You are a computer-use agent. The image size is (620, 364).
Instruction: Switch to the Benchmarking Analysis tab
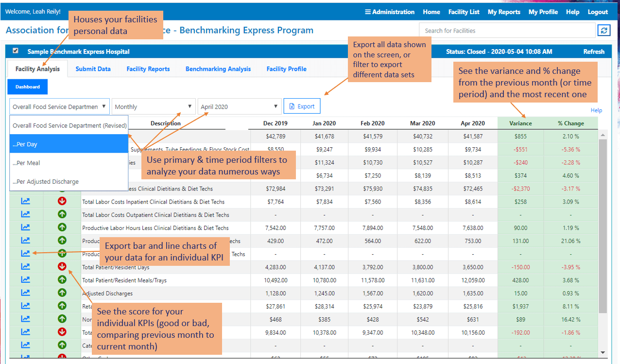pyautogui.click(x=218, y=69)
